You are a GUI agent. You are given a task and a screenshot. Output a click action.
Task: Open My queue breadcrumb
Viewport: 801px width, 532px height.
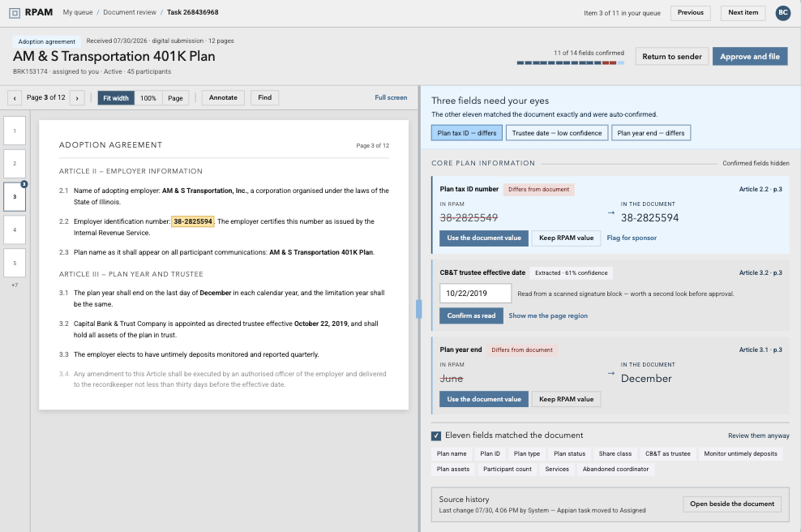[x=78, y=12]
